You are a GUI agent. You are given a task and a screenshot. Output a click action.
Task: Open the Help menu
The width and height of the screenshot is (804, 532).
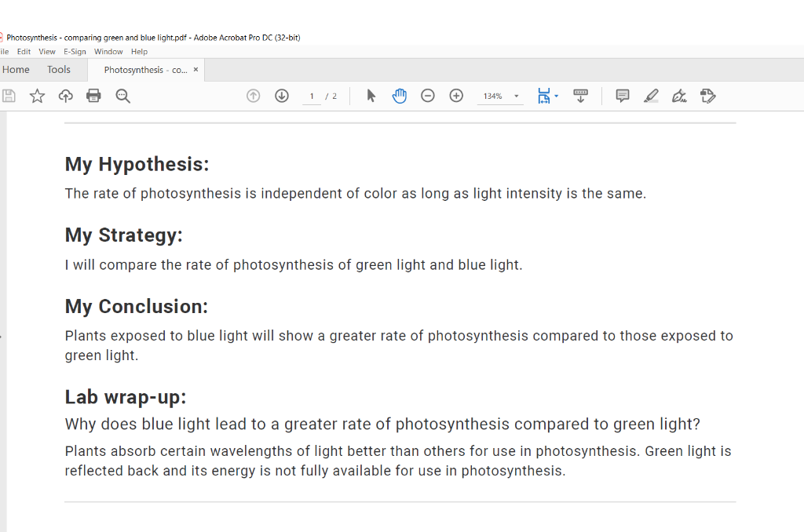coord(139,52)
